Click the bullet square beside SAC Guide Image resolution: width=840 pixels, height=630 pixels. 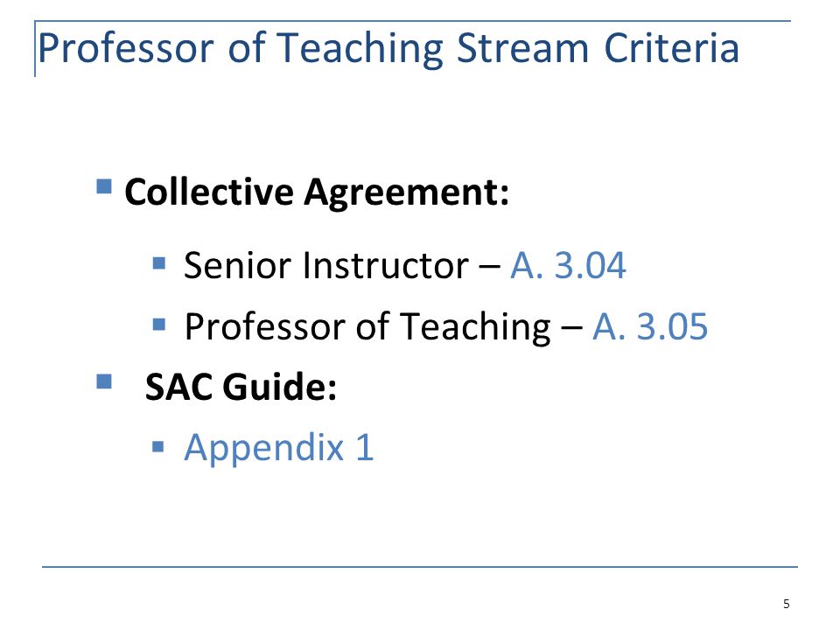coord(104,381)
